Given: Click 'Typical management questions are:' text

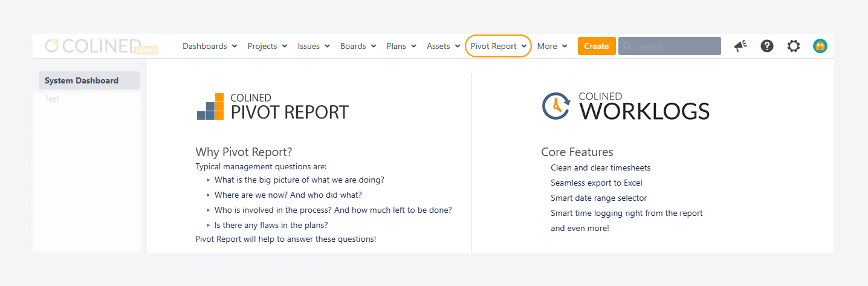Looking at the screenshot, I should point(261,166).
